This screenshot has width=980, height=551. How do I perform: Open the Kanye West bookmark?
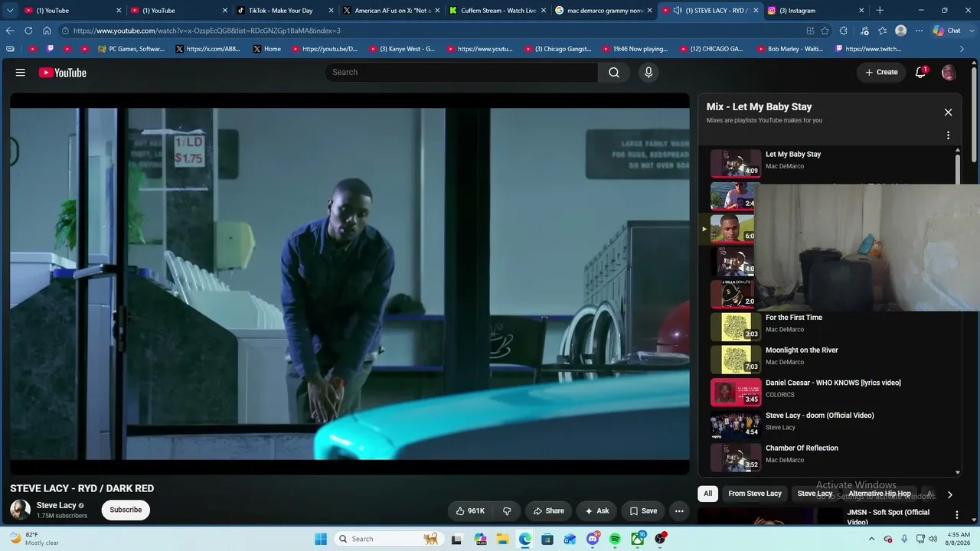[x=402, y=49]
